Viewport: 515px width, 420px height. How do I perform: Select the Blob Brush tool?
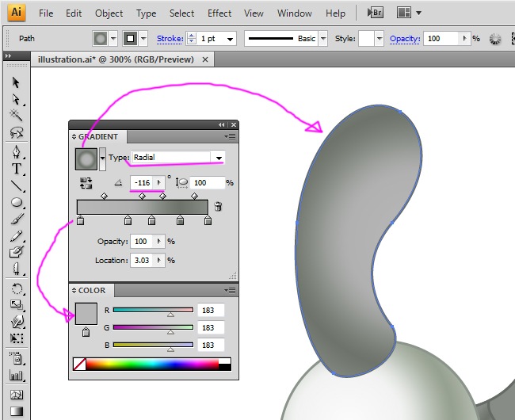(15, 252)
